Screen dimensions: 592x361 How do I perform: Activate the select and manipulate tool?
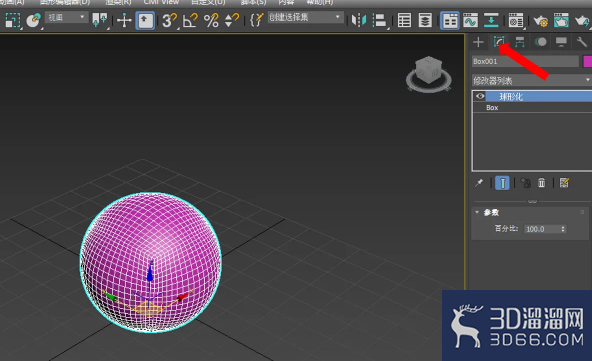click(124, 20)
